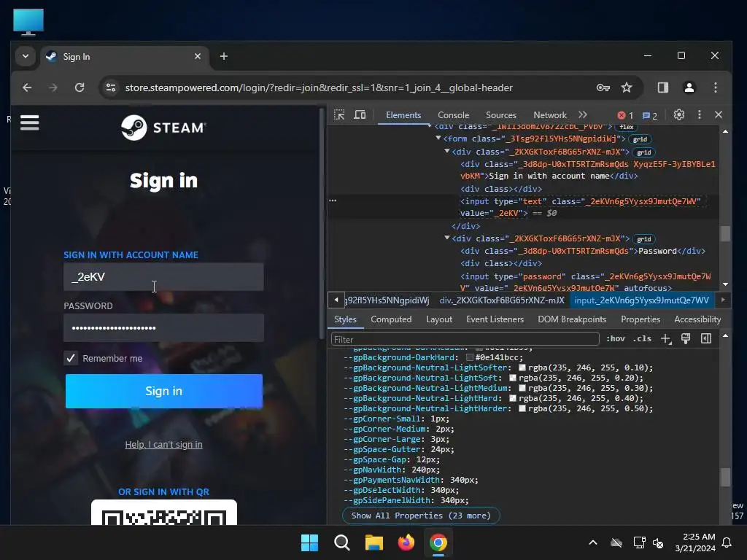
Task: Close DevTools panel
Action: point(719,114)
